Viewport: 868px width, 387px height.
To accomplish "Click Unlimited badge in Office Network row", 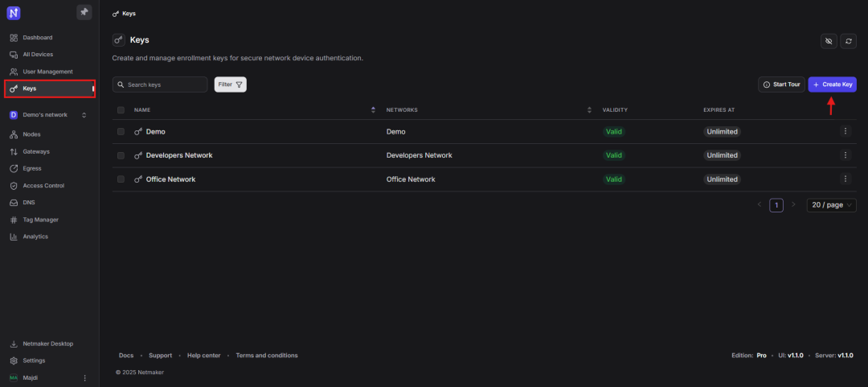I will point(723,179).
